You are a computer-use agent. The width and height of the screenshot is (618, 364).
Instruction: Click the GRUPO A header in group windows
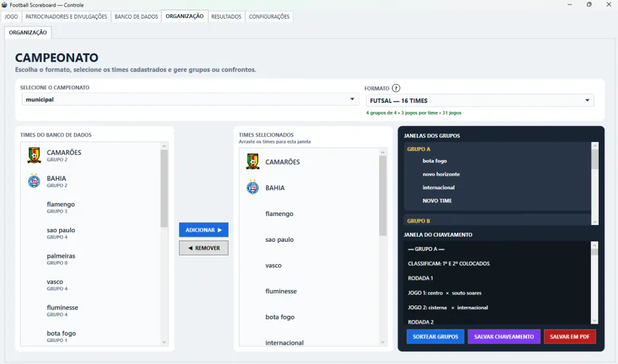pos(418,149)
